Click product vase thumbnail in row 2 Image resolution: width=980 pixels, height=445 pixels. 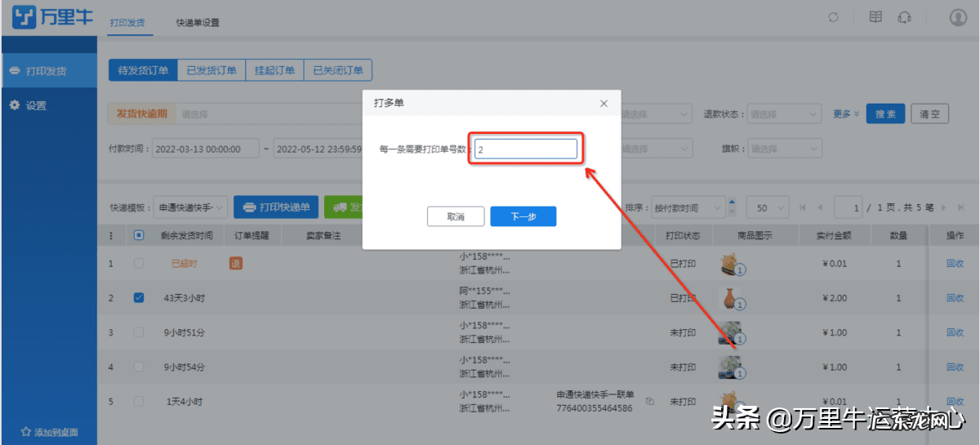[x=729, y=298]
